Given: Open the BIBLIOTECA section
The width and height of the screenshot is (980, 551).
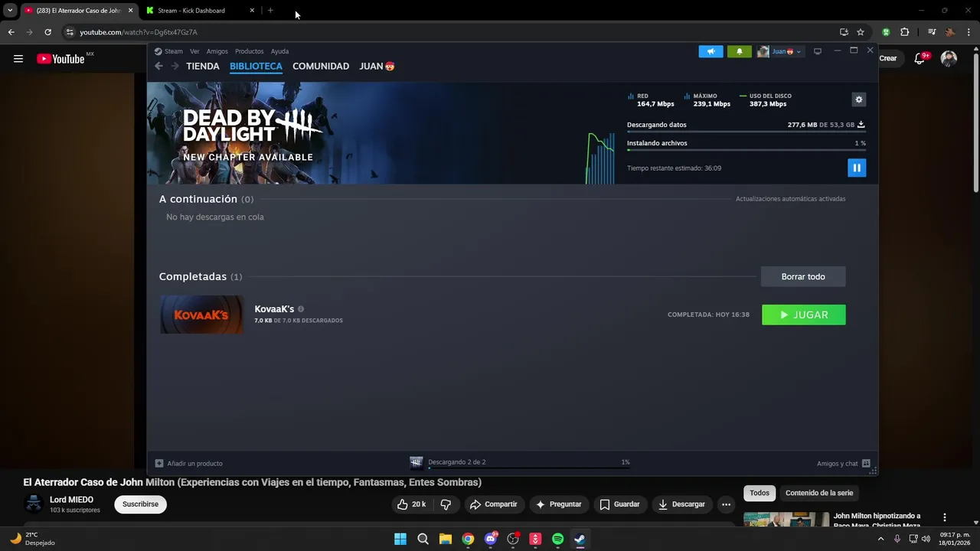Looking at the screenshot, I should [x=256, y=67].
